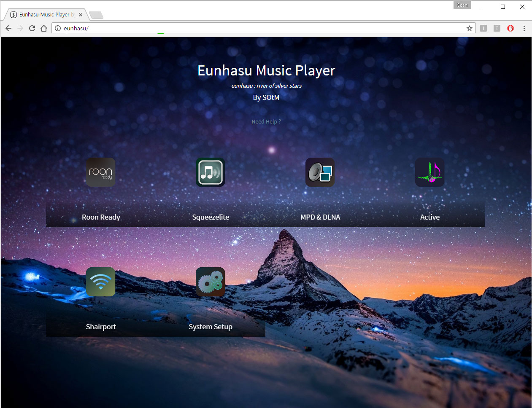Click the Eunhasu Music Player heading
Image resolution: width=532 pixels, height=408 pixels.
(x=266, y=70)
